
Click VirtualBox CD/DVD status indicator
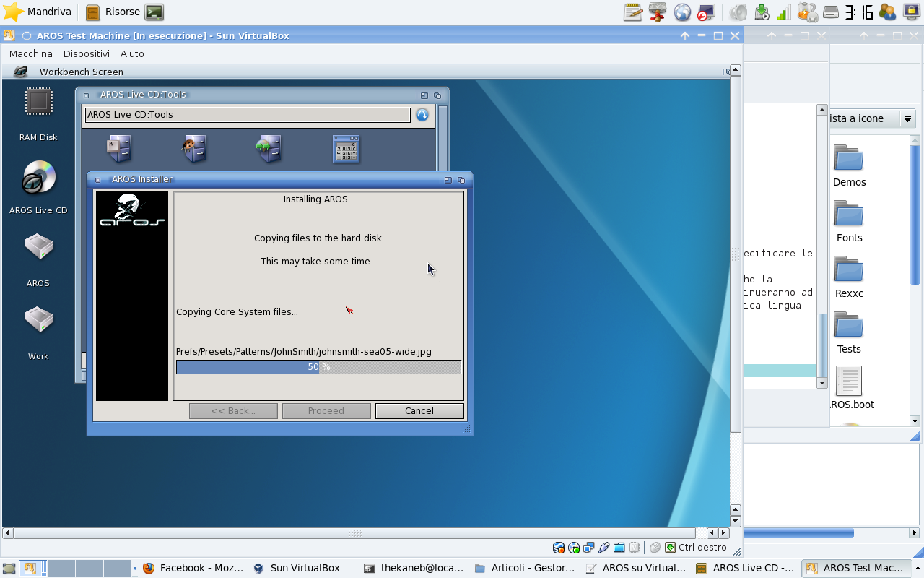[x=574, y=548]
